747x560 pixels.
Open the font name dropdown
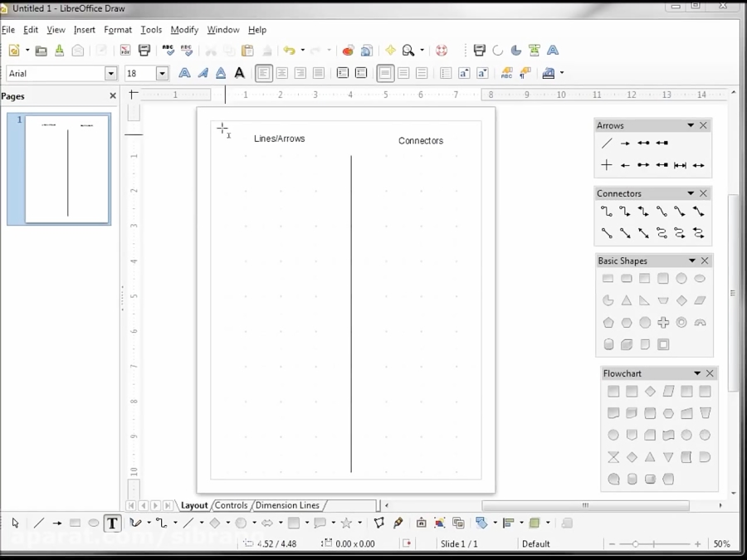click(110, 73)
